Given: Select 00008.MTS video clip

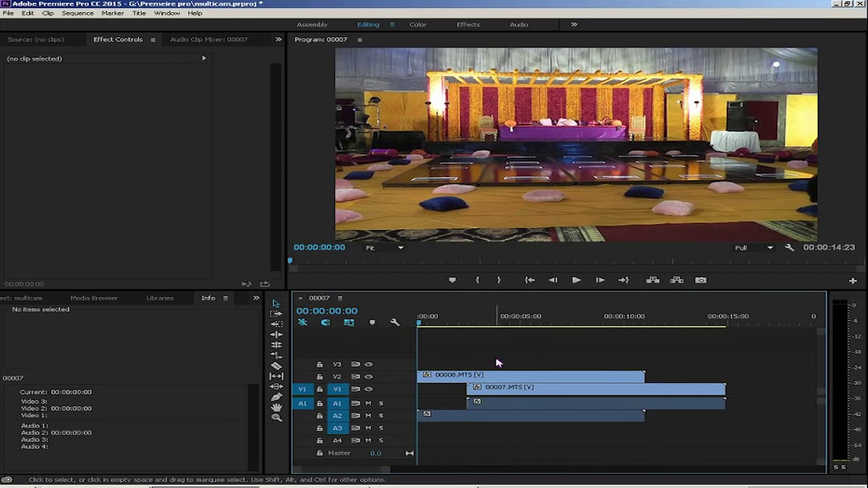Looking at the screenshot, I should point(531,376).
